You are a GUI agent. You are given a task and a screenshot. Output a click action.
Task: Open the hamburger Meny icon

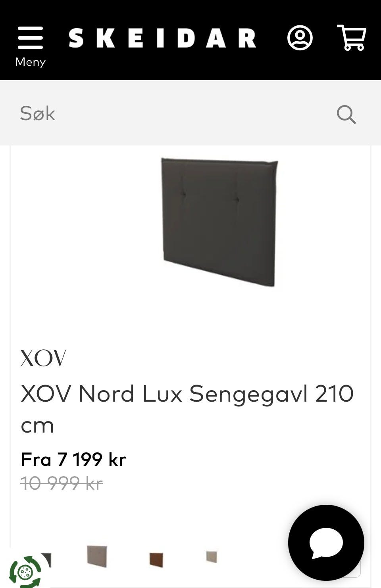coord(30,38)
